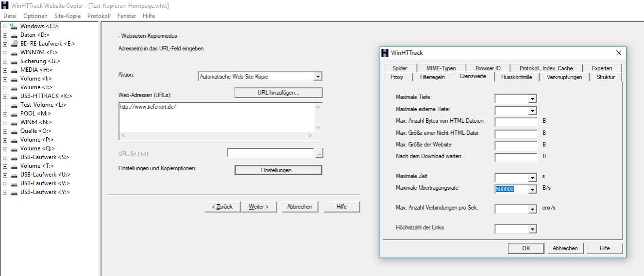Expand the USB-Laufwerk Y: tree node

(x=5, y=192)
